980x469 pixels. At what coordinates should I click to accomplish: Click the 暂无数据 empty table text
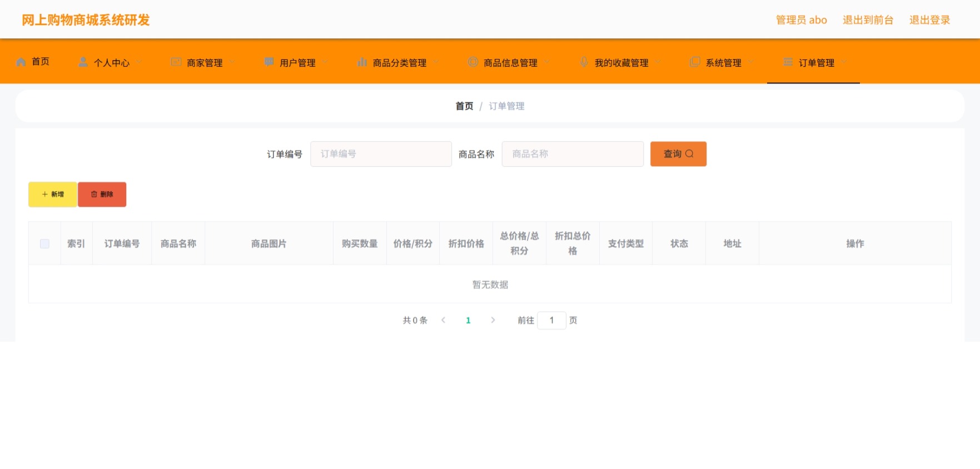490,285
